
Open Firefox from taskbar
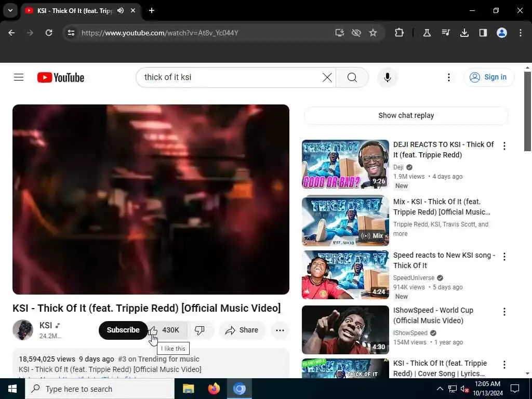(214, 389)
